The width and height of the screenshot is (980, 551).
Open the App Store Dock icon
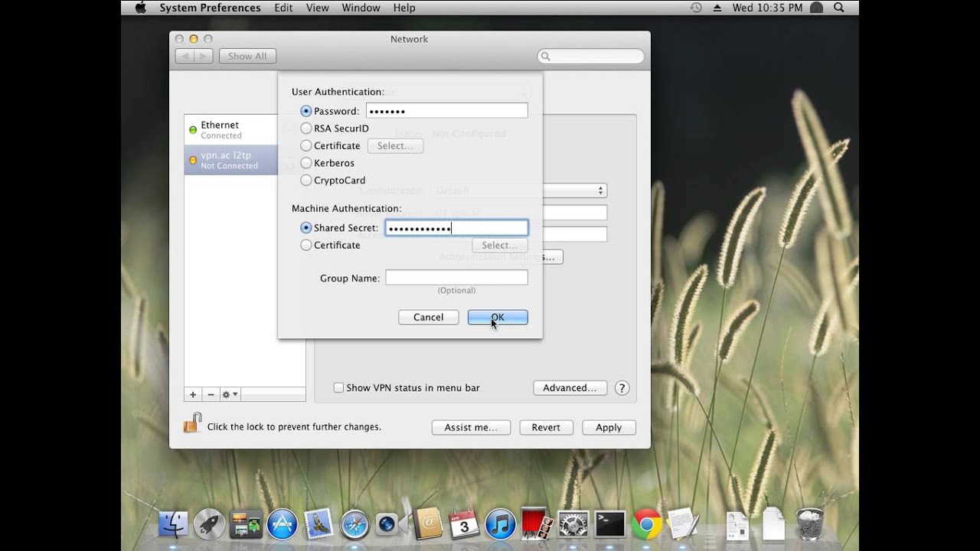[282, 525]
